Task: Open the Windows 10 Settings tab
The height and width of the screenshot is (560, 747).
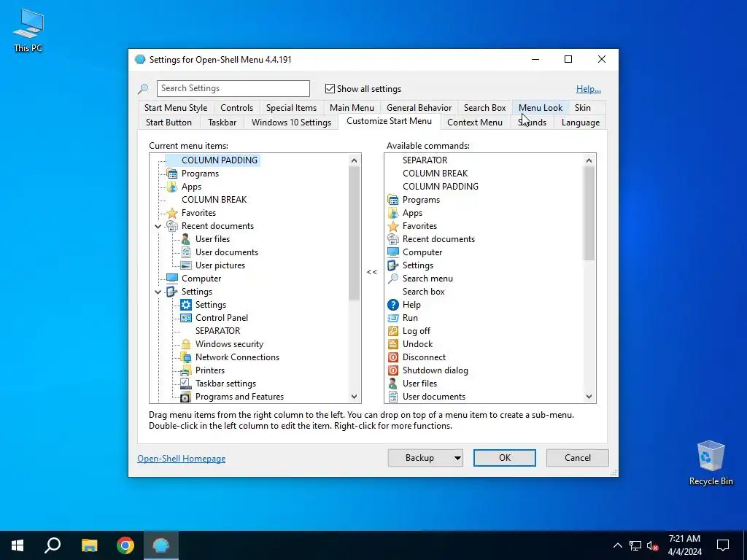Action: tap(292, 122)
